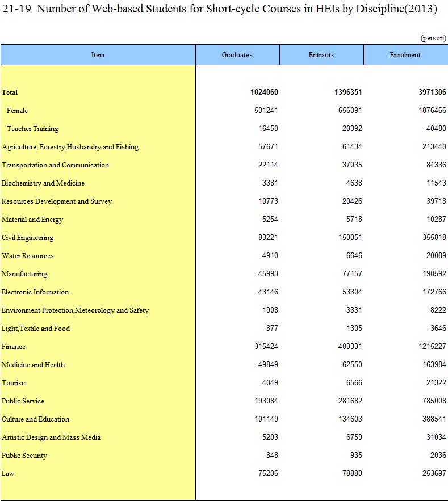Select Artistic Design enrolment value 31034
448x501 pixels.
436,437
